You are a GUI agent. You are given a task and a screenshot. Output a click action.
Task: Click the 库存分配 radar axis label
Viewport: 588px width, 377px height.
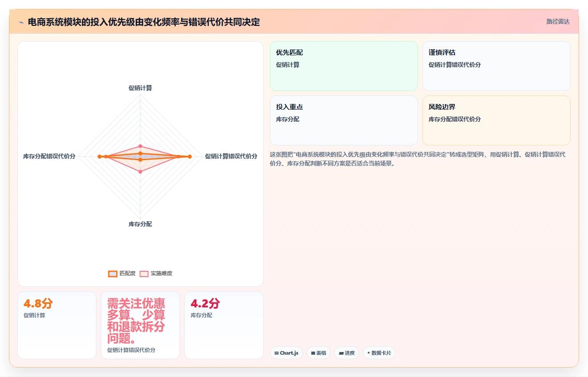coord(140,224)
